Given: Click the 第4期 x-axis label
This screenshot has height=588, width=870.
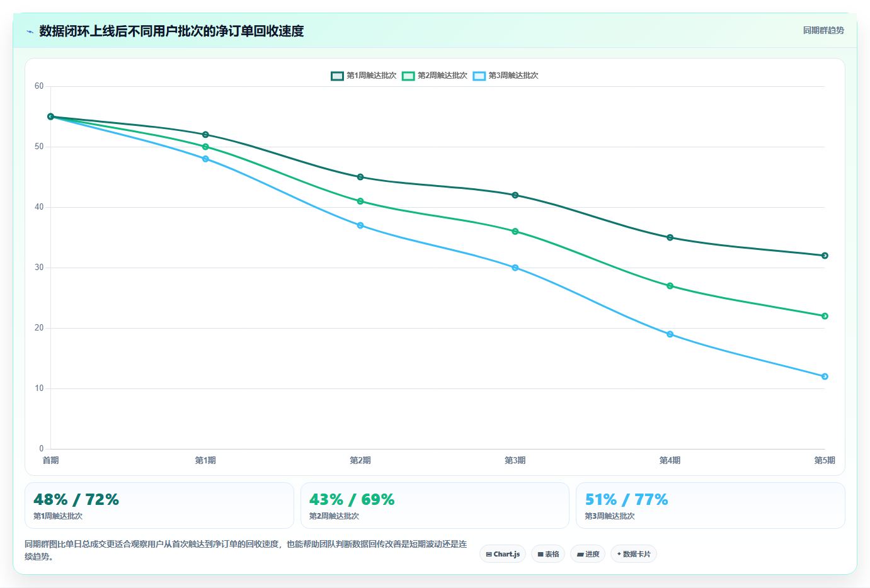Looking at the screenshot, I should pyautogui.click(x=670, y=461).
